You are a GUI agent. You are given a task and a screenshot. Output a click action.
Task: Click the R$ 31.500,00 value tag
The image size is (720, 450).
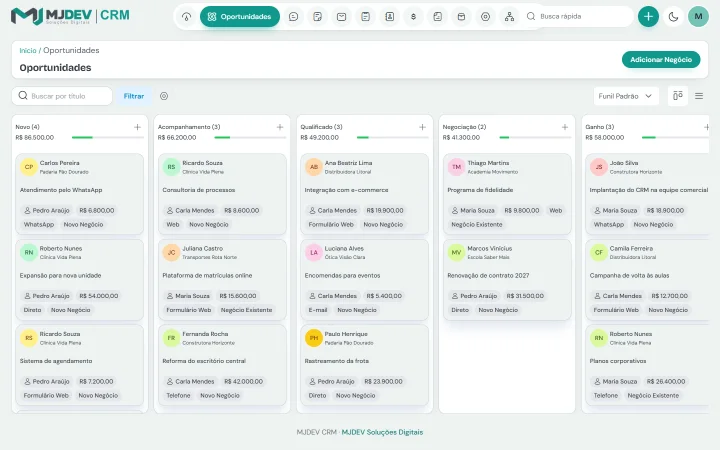[525, 296]
